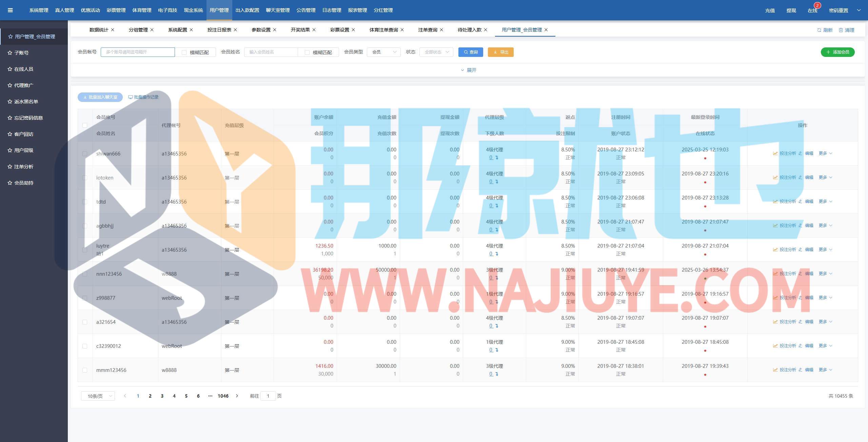The width and height of the screenshot is (868, 442).
Task: Switch to the 注单查询 tab
Action: pyautogui.click(x=427, y=30)
